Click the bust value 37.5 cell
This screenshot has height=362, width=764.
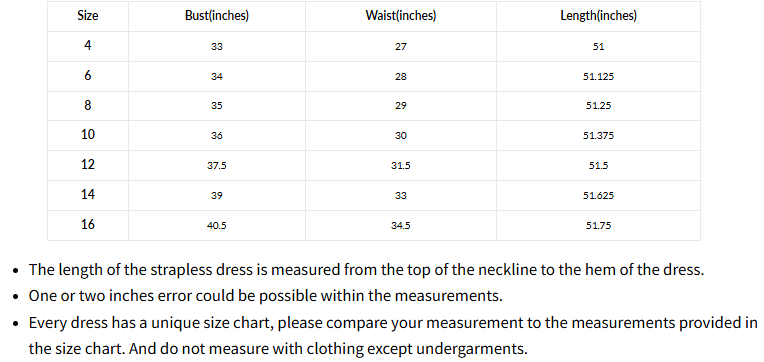(x=217, y=166)
